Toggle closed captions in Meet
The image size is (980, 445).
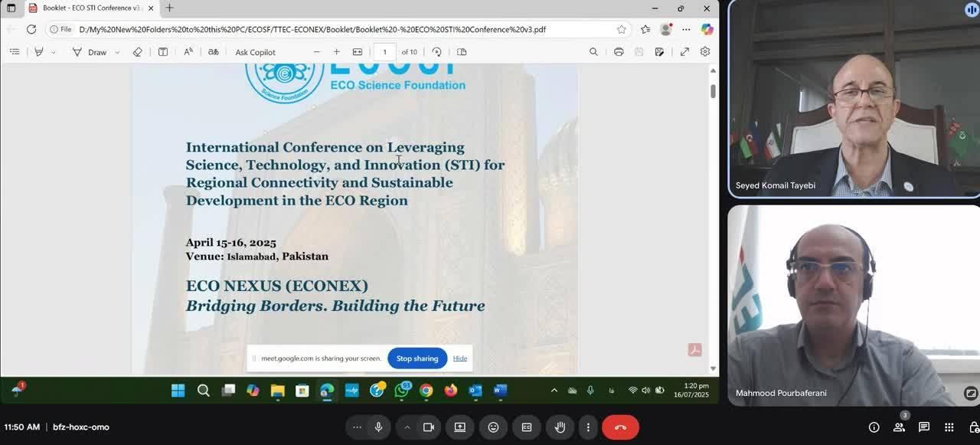[x=527, y=427]
